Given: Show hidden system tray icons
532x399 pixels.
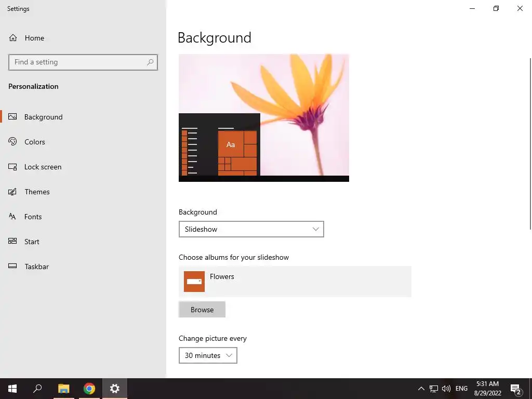Looking at the screenshot, I should point(421,389).
